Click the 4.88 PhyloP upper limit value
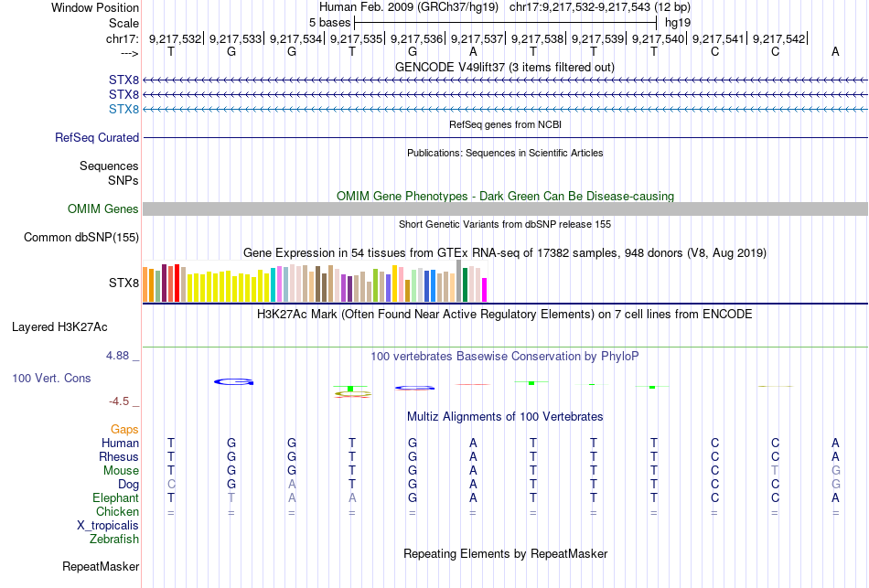This screenshot has height=588, width=869. [117, 356]
